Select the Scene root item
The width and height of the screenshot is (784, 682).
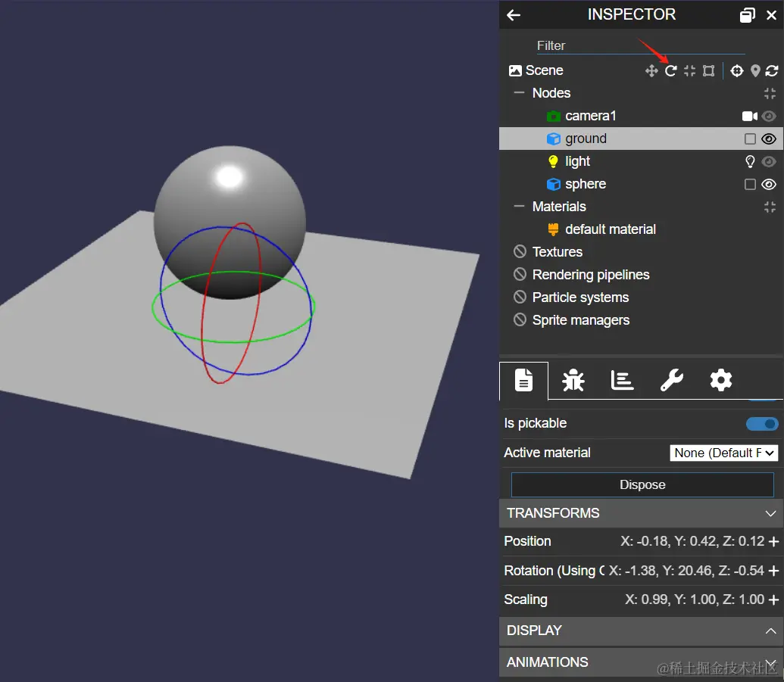click(x=545, y=70)
